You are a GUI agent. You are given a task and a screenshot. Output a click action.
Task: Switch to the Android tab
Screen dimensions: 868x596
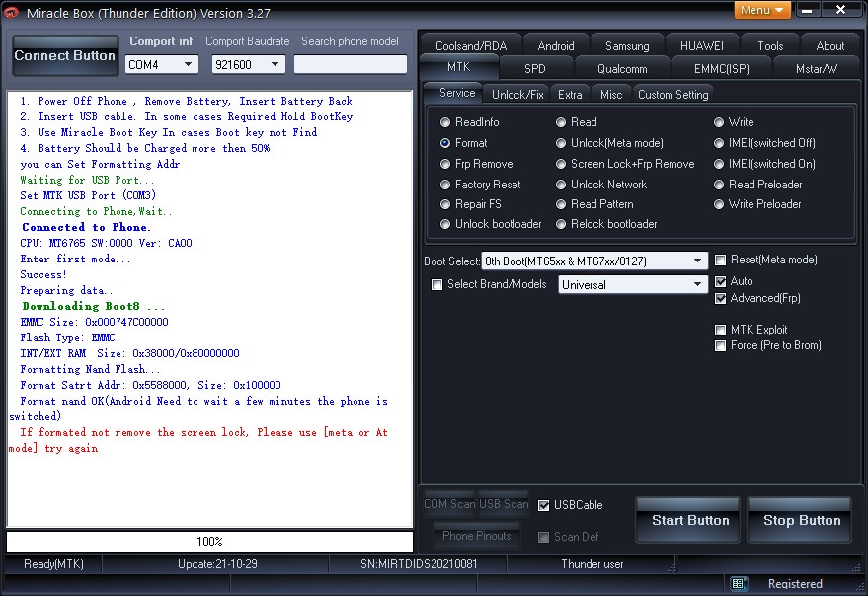(x=556, y=46)
